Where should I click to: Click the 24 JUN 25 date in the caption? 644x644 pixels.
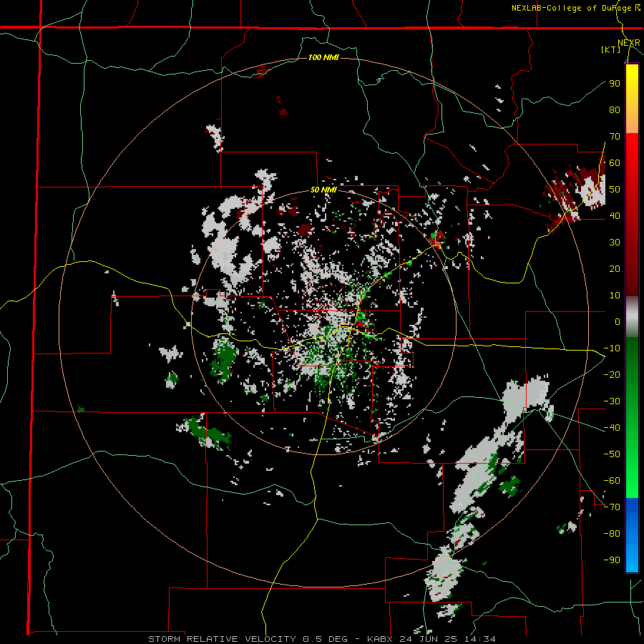(429, 639)
